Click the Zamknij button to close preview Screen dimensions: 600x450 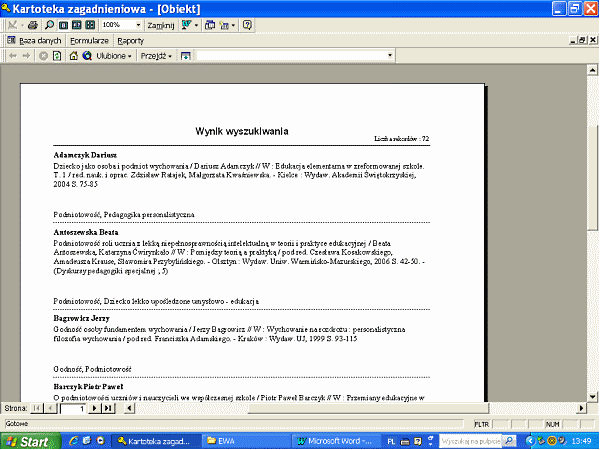(161, 24)
